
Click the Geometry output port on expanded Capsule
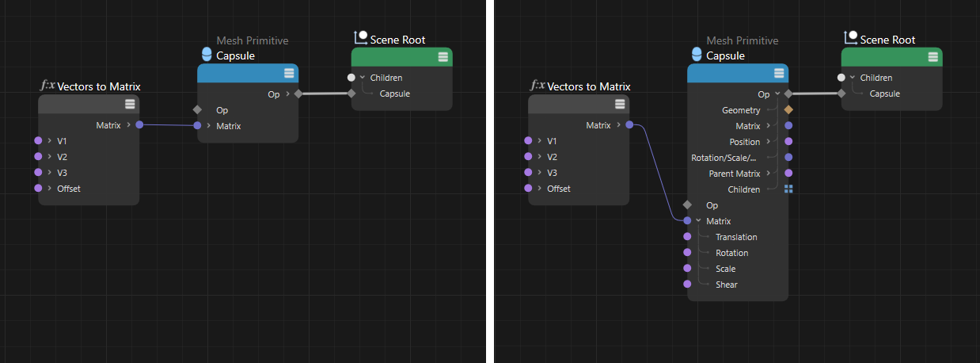(788, 109)
